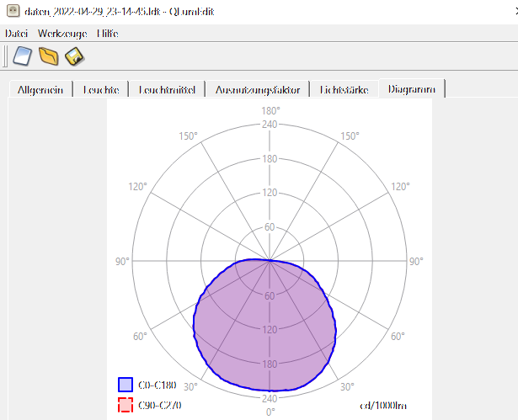518x420 pixels.
Task: Click the cd/1000lm unit label
Action: 383,405
